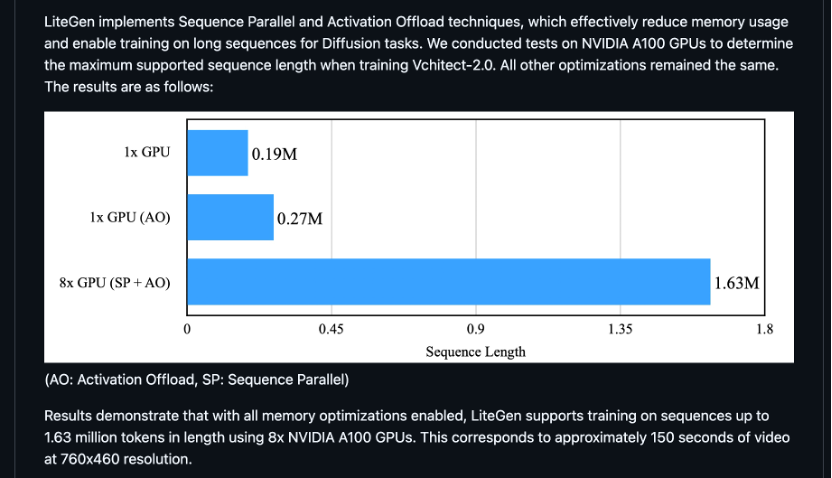832x478 pixels.
Task: Click the 1.35 tick on x-axis
Action: click(620, 329)
